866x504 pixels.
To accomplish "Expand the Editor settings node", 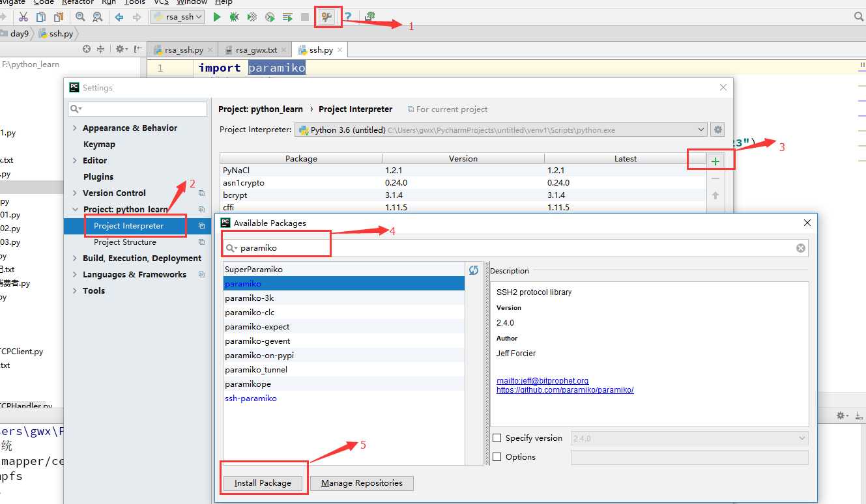I will click(75, 161).
